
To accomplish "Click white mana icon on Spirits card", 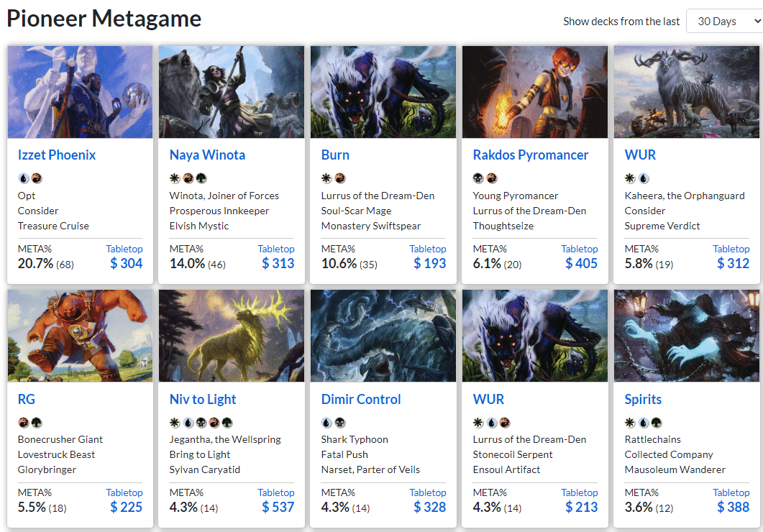I will [x=630, y=423].
